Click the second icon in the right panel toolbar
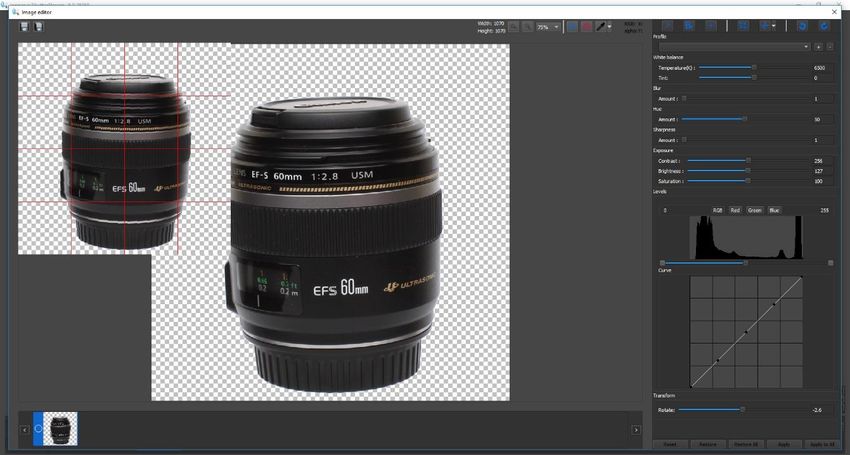The width and height of the screenshot is (850, 455). click(689, 26)
